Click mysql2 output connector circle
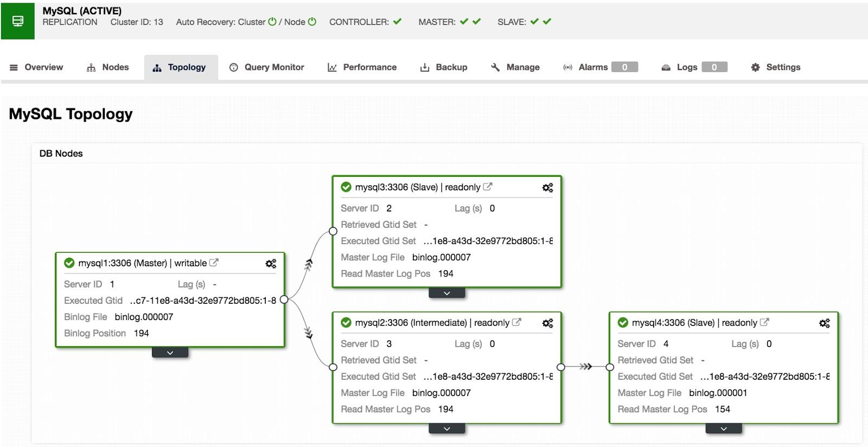Screen dimensions: 868x447 click(561, 367)
